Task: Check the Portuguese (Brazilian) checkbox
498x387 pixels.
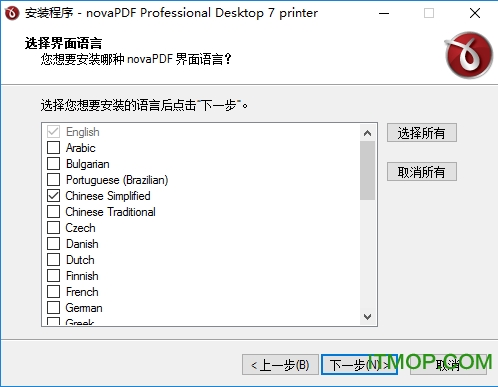Action: [53, 179]
